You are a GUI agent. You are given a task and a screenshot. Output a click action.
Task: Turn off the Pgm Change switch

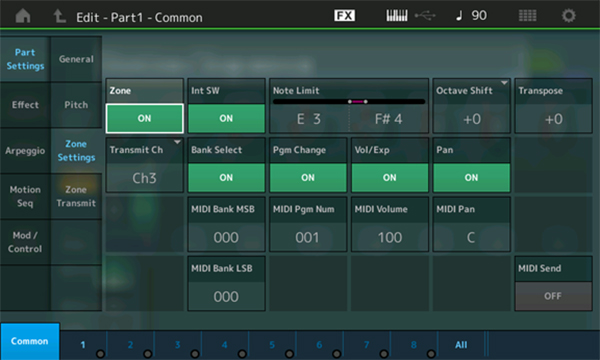click(x=308, y=178)
